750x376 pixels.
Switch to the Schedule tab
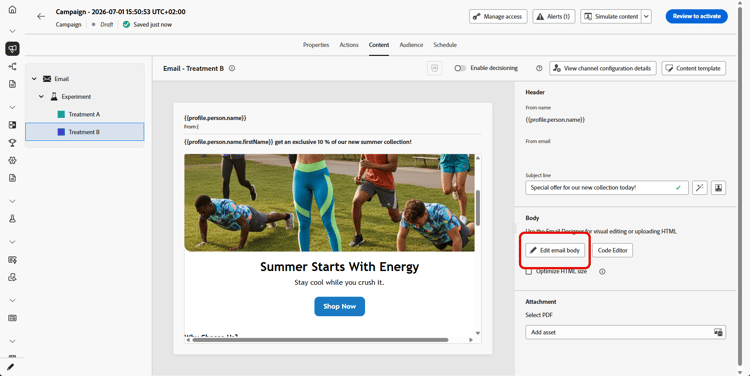coord(445,45)
